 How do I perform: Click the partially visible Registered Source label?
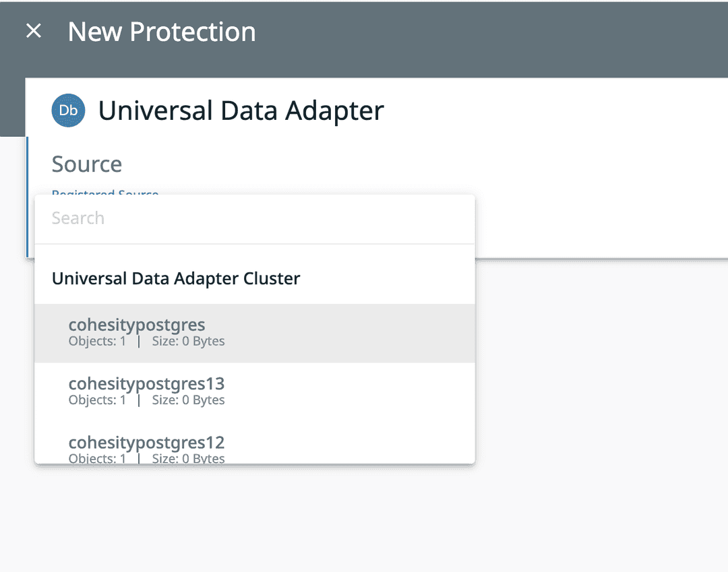pyautogui.click(x=104, y=195)
